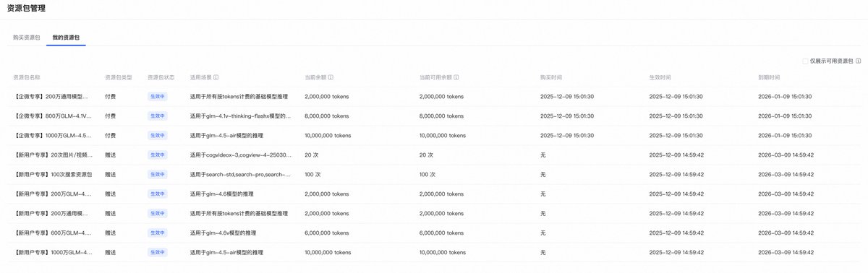Viewport: 868px width, 273px height.
Task: Click the 适用于glm-4.6v模型的推理 scenario text
Action: point(224,233)
